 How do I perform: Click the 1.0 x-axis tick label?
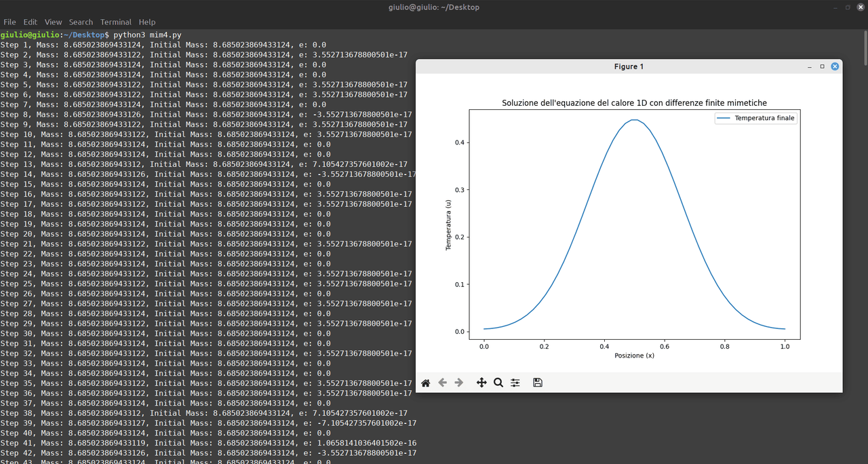(785, 345)
